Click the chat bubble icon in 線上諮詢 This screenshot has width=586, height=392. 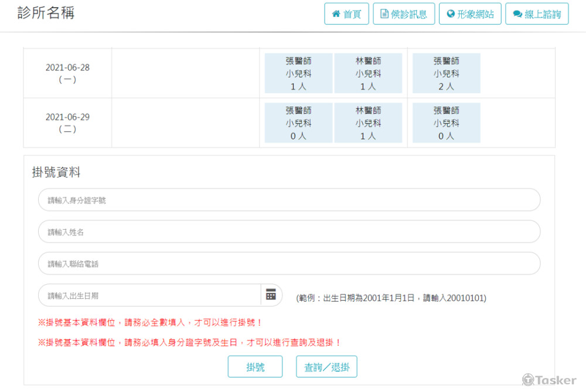coord(517,14)
